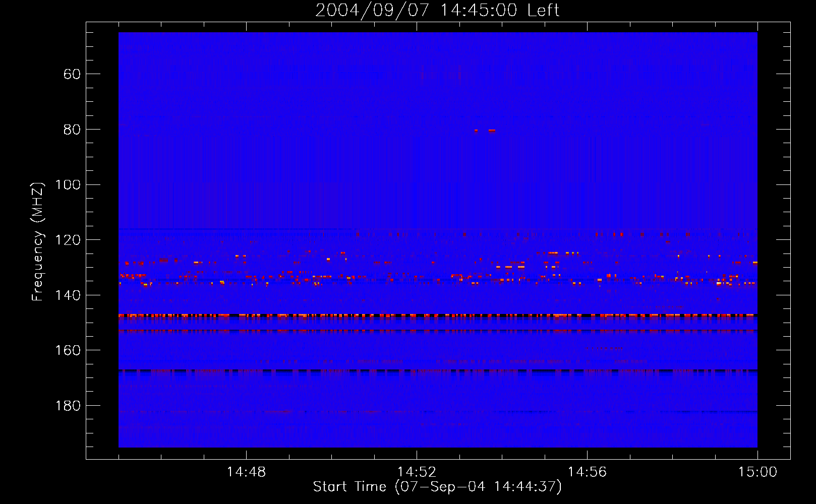Click the frequency tick label "160"
This screenshot has height=504, width=816.
tap(68, 351)
